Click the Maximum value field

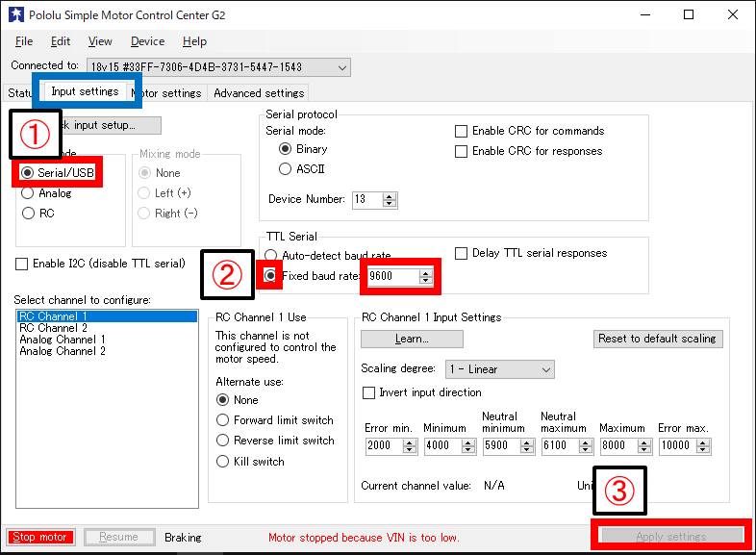(619, 445)
